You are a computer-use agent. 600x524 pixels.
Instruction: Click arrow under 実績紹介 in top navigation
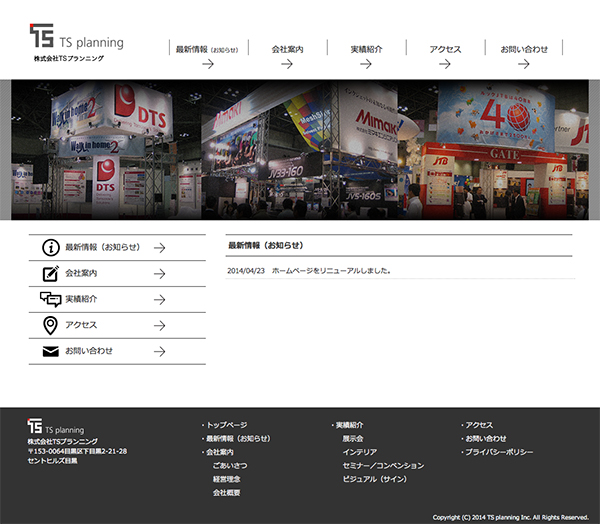(366, 64)
